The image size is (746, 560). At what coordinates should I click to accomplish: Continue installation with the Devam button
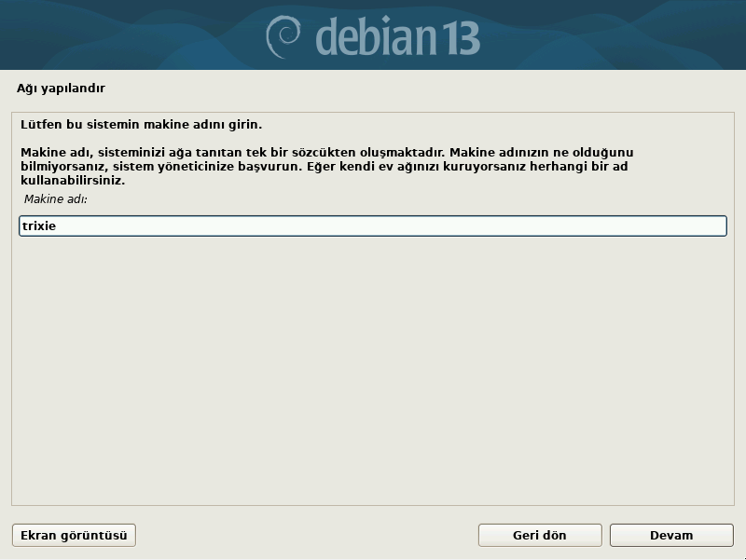671,535
